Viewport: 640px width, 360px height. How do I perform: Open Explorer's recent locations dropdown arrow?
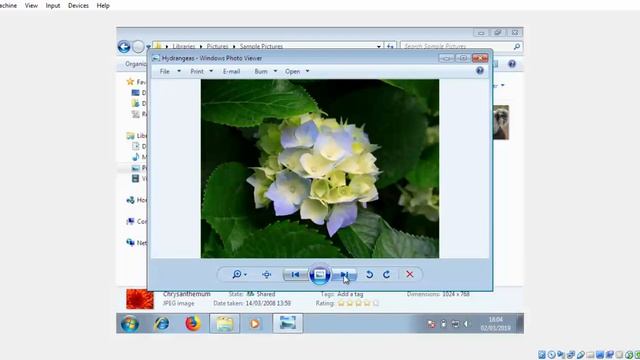[148, 47]
